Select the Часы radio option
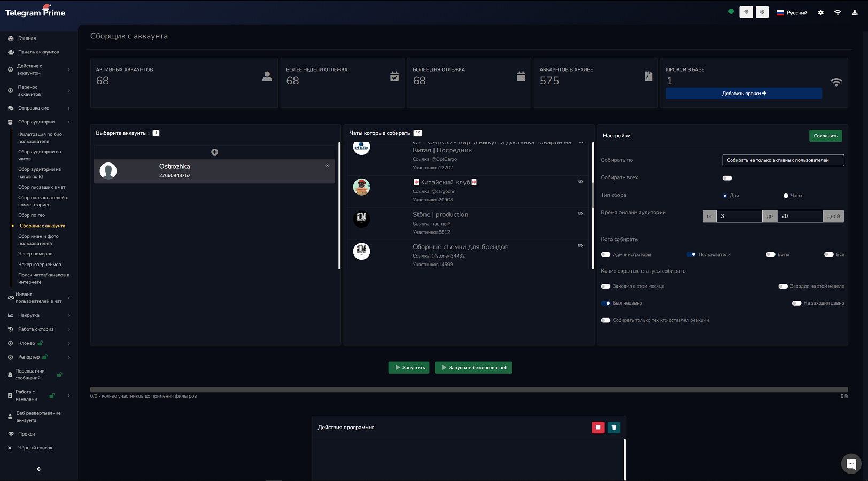Image resolution: width=868 pixels, height=481 pixels. click(x=786, y=196)
